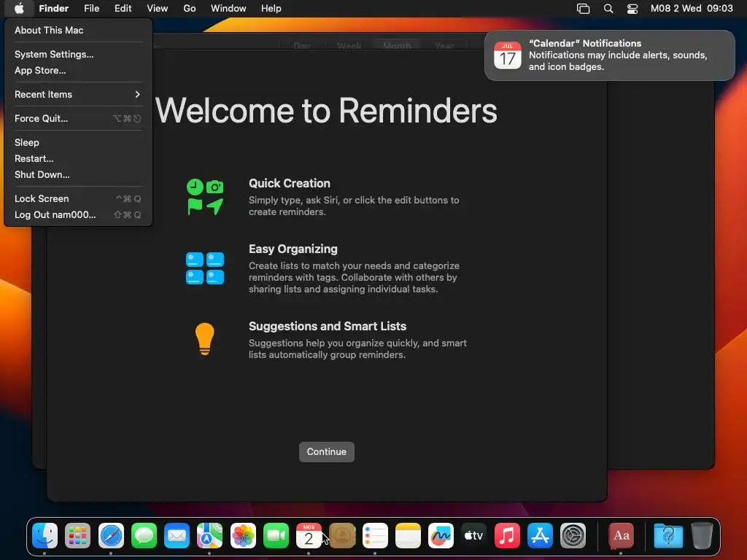Switch Calendar window to Year view
This screenshot has height=560, width=747.
[x=444, y=45]
